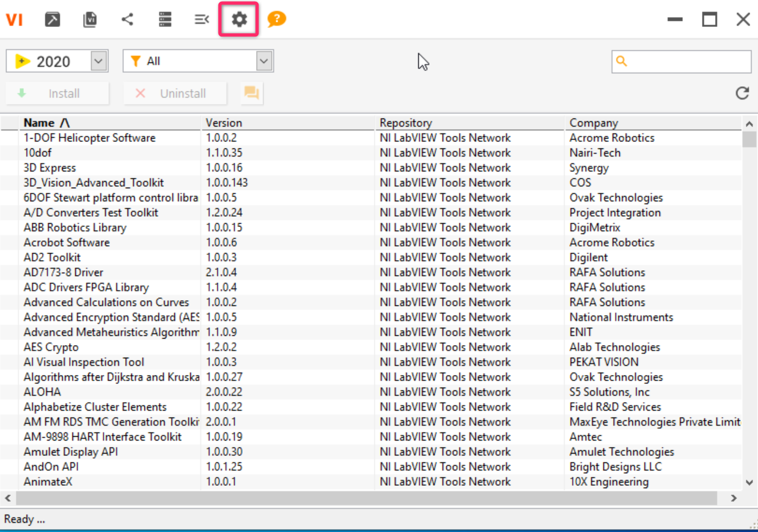Select the ADC Drivers FPGA Library
The width and height of the screenshot is (758, 532).
[x=371, y=287]
